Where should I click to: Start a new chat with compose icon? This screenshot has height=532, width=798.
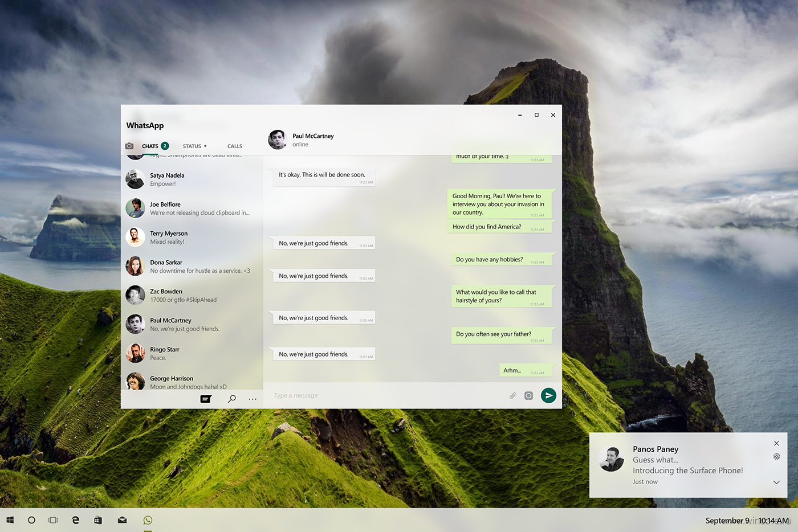tap(206, 399)
